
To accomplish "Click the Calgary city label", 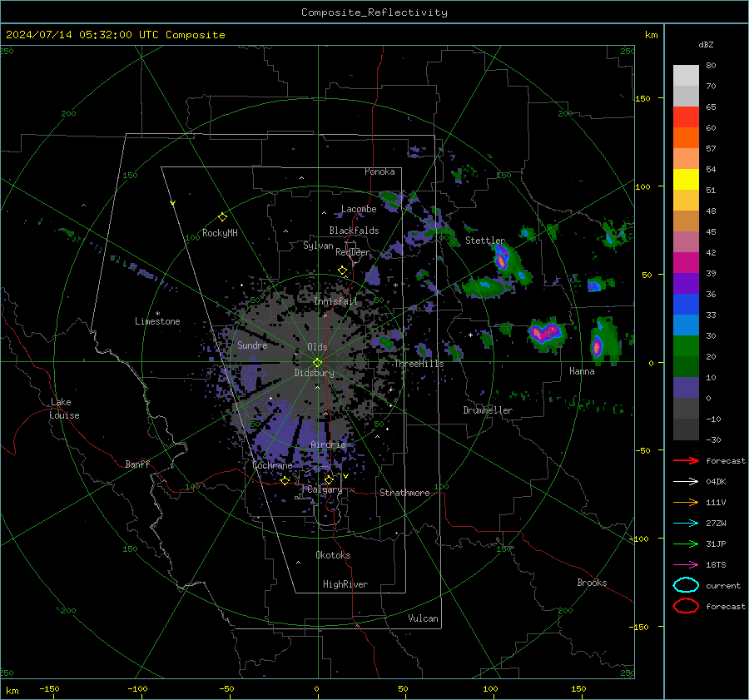I will pyautogui.click(x=325, y=489).
